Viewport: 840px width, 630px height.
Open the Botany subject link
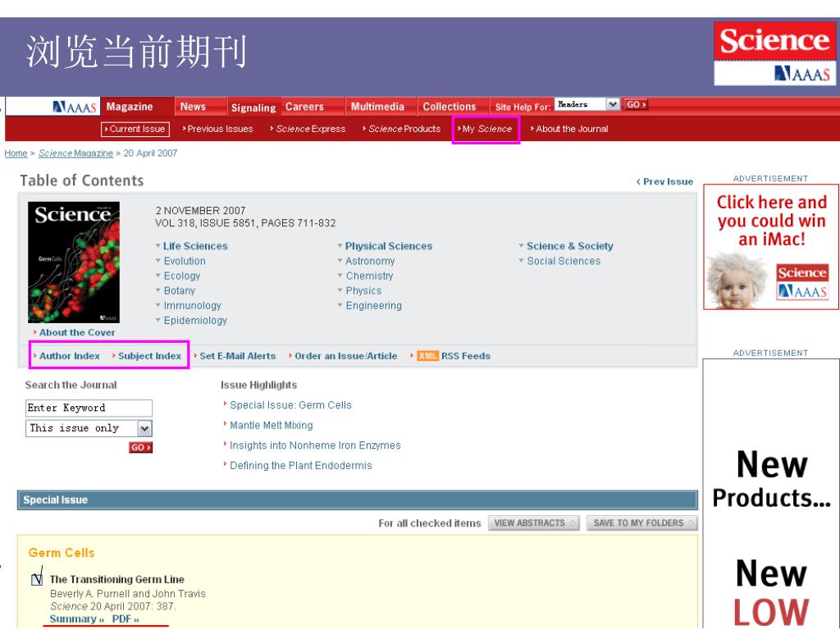coord(180,290)
